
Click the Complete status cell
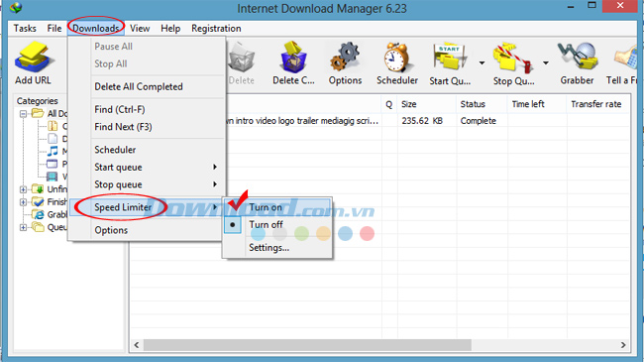tap(479, 121)
